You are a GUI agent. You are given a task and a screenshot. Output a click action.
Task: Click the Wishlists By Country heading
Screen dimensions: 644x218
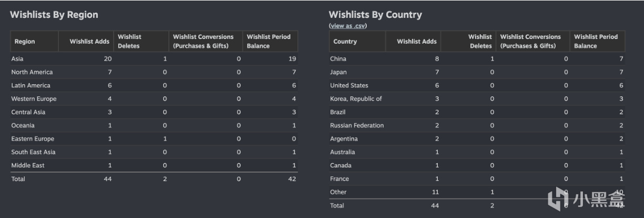point(375,15)
